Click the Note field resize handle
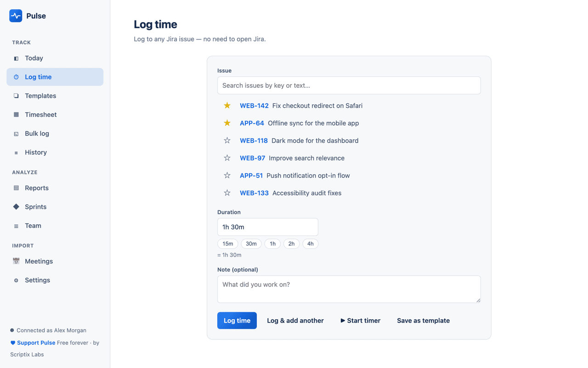Image resolution: width=588 pixels, height=368 pixels. (x=478, y=300)
